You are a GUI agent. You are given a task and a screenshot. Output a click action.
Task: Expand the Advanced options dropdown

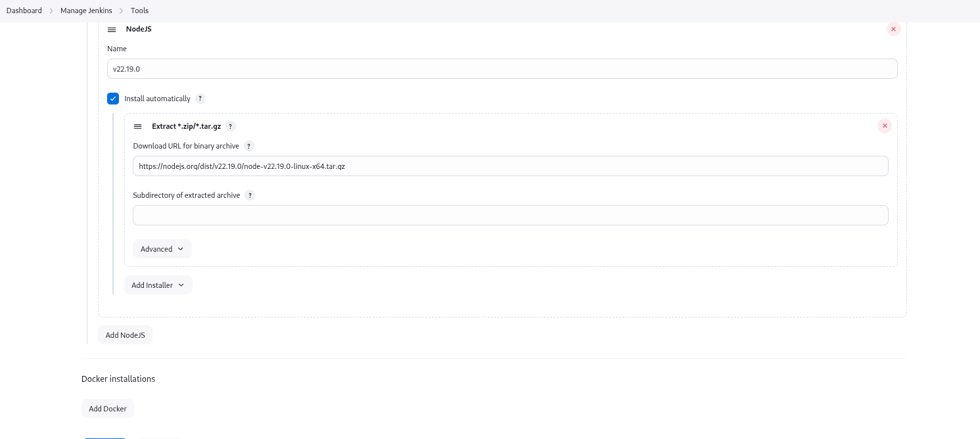(162, 249)
